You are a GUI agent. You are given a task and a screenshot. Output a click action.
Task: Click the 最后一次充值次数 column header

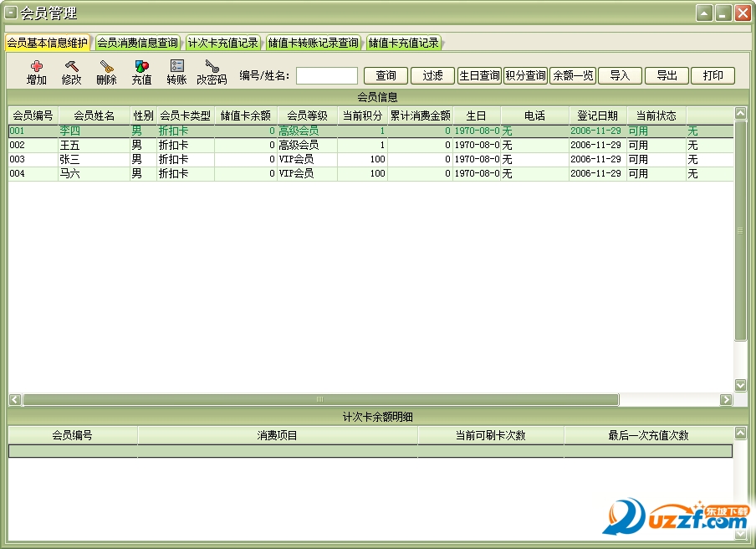(648, 435)
